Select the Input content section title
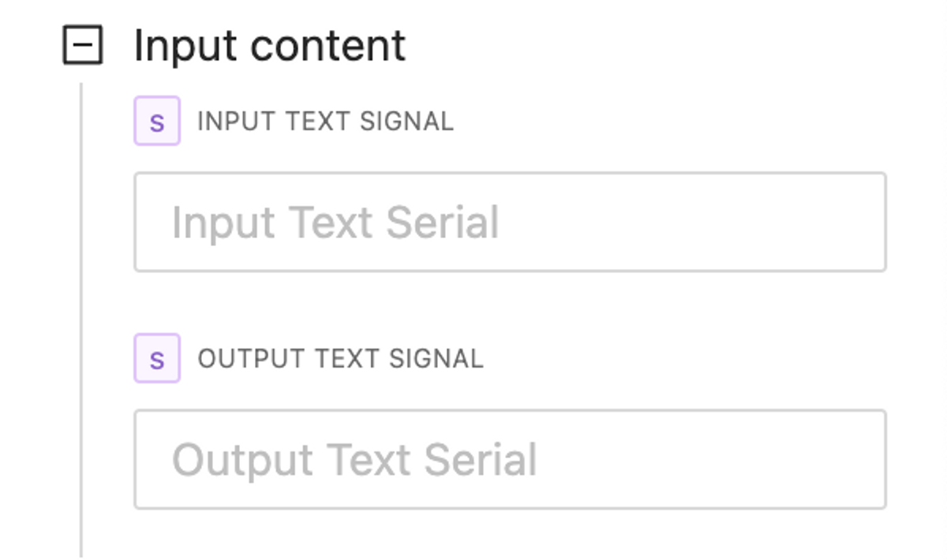The image size is (947, 560). point(269,46)
